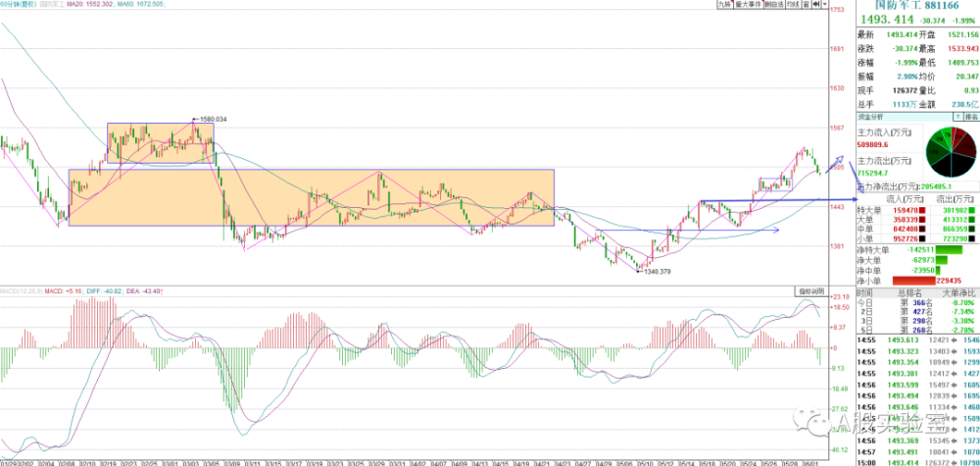Toggle the 均线 moving average button
This screenshot has height=466, width=980.
coord(793,4)
